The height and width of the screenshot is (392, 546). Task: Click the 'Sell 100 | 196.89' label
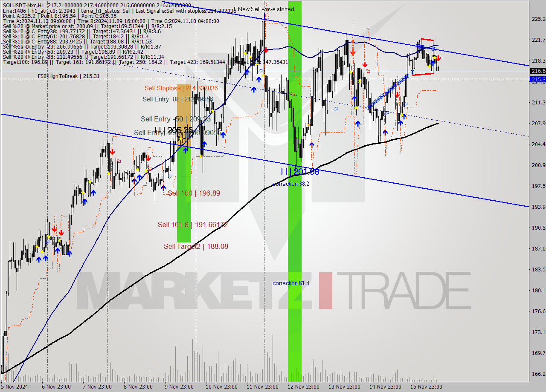194,193
